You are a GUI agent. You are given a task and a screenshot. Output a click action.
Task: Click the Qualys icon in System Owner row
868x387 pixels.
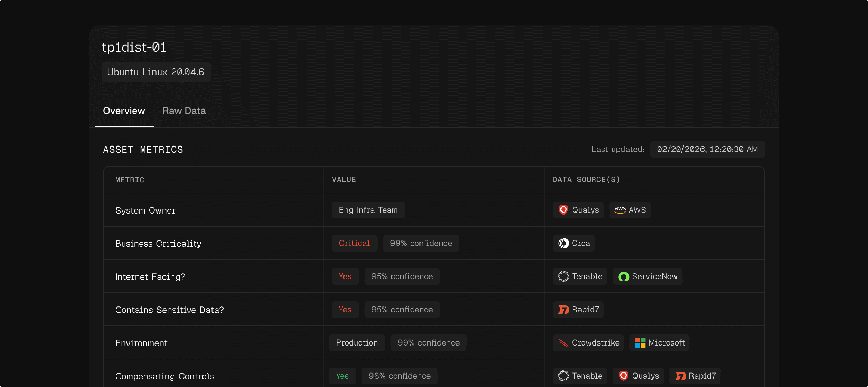[563, 210]
